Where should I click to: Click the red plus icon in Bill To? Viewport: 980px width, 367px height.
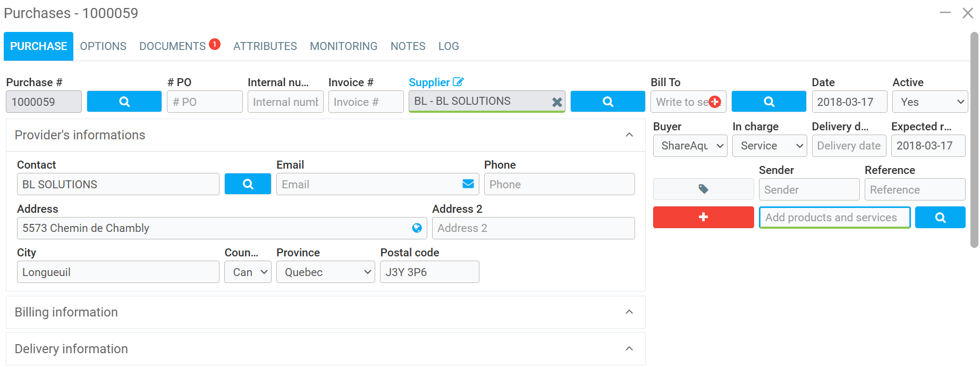pos(715,102)
